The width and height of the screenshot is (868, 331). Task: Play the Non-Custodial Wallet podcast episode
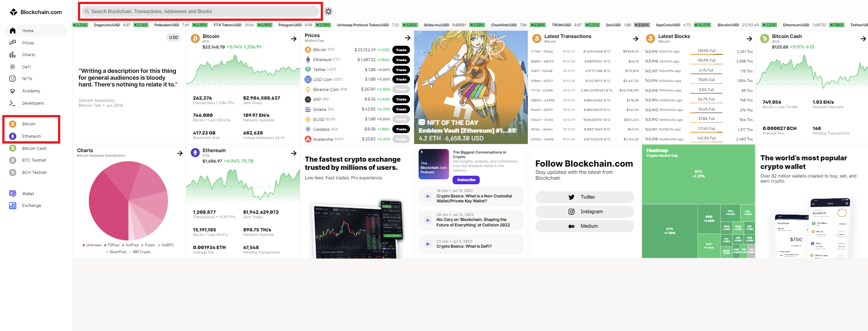point(428,196)
